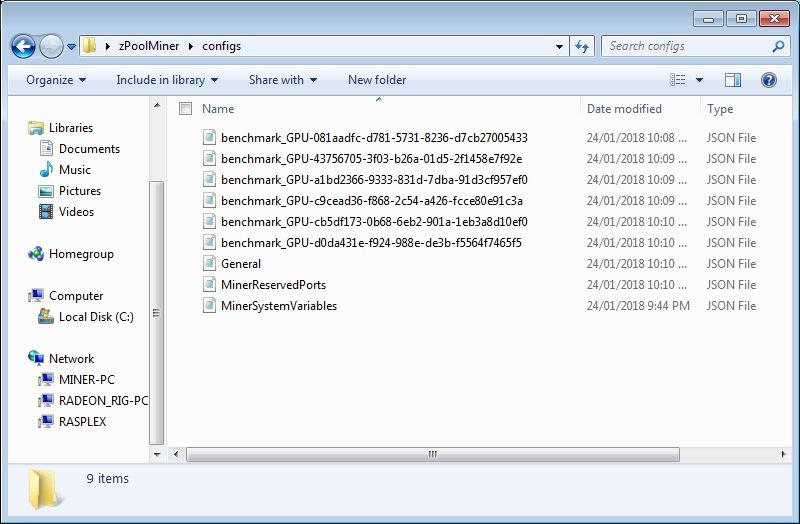
Task: Go back with the Back arrow button
Action: (23, 46)
